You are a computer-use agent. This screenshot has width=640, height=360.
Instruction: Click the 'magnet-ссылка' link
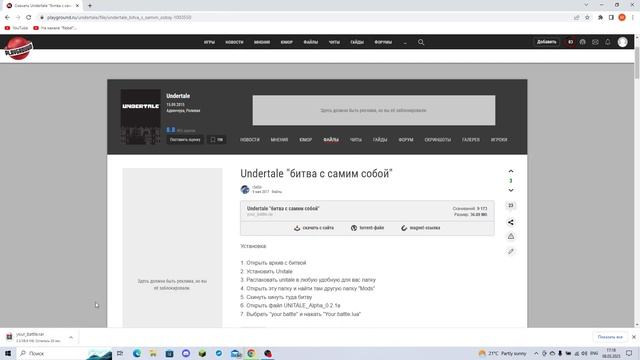tap(420, 228)
